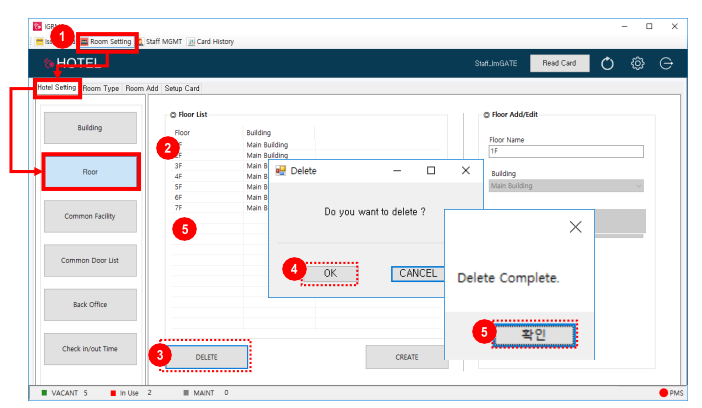Open settings via the gear icon
The image size is (702, 408).
point(638,64)
